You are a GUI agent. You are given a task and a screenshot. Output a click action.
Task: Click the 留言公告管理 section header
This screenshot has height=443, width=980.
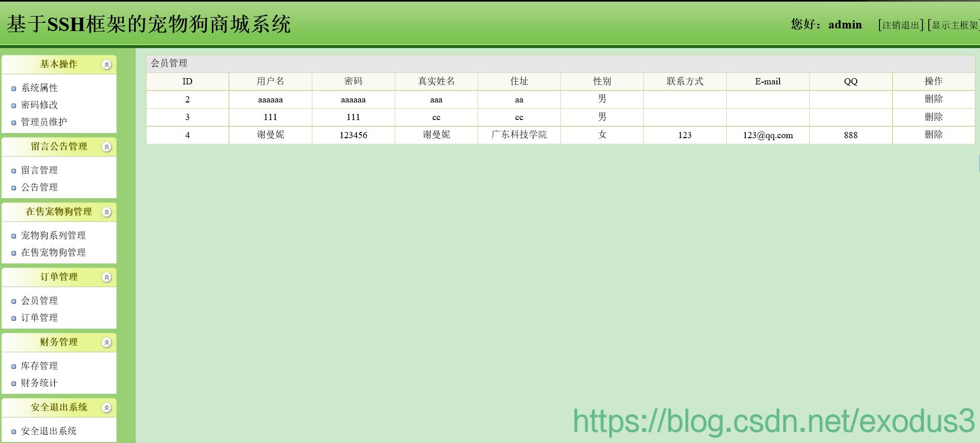(x=59, y=146)
